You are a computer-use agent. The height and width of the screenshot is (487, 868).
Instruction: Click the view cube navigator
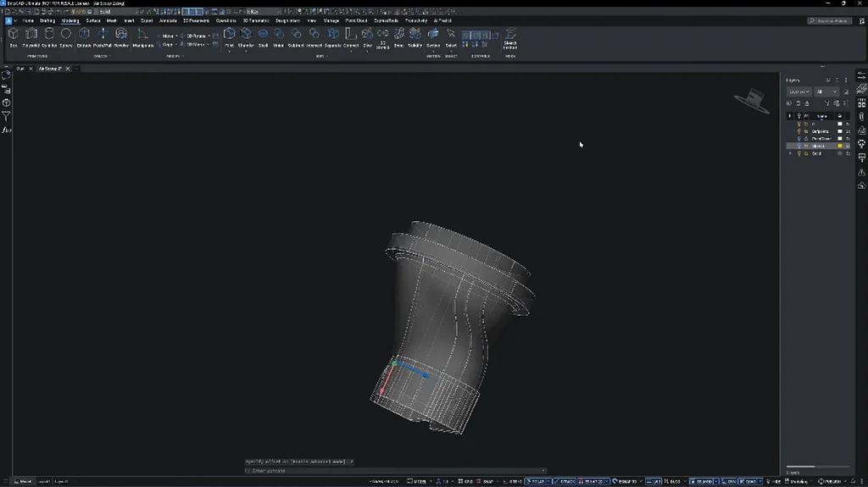(x=752, y=100)
